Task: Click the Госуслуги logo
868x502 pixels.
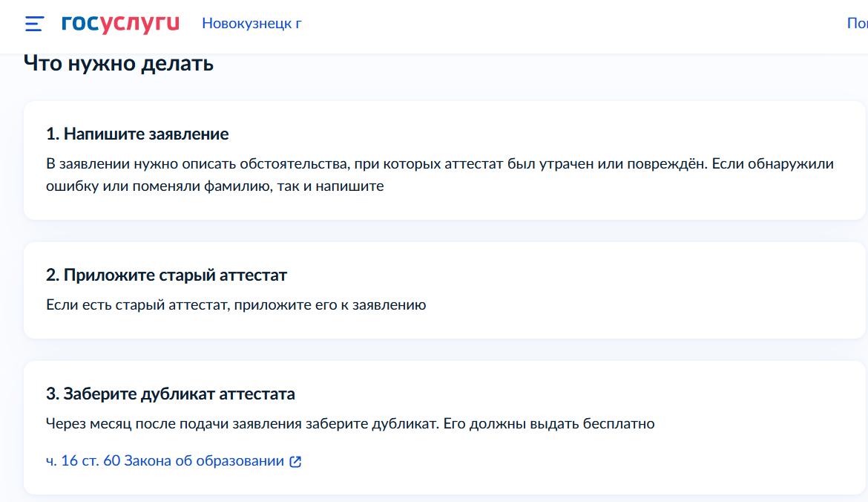Action: click(x=120, y=24)
